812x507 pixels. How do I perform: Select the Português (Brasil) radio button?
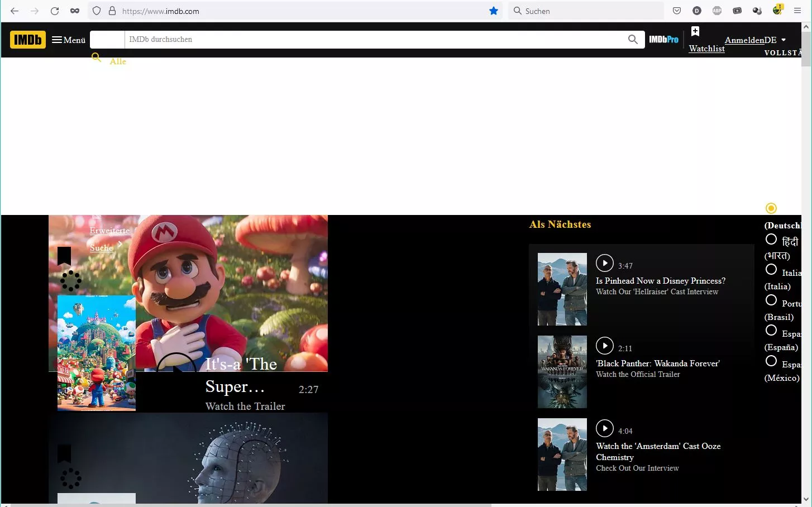tap(771, 300)
